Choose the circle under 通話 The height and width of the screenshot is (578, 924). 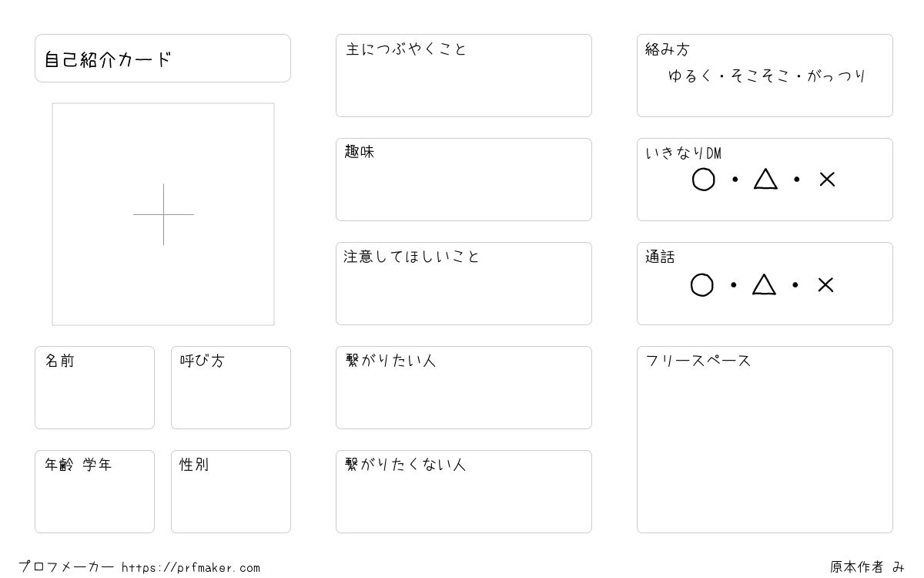701,285
